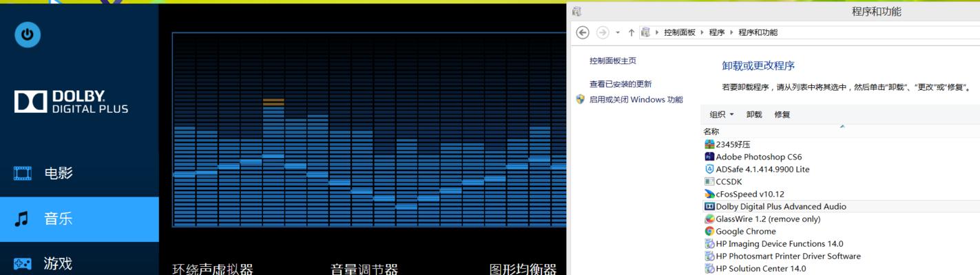Select GlassWire 1.2 (remove only) entry
980x275 pixels.
pyautogui.click(x=768, y=219)
